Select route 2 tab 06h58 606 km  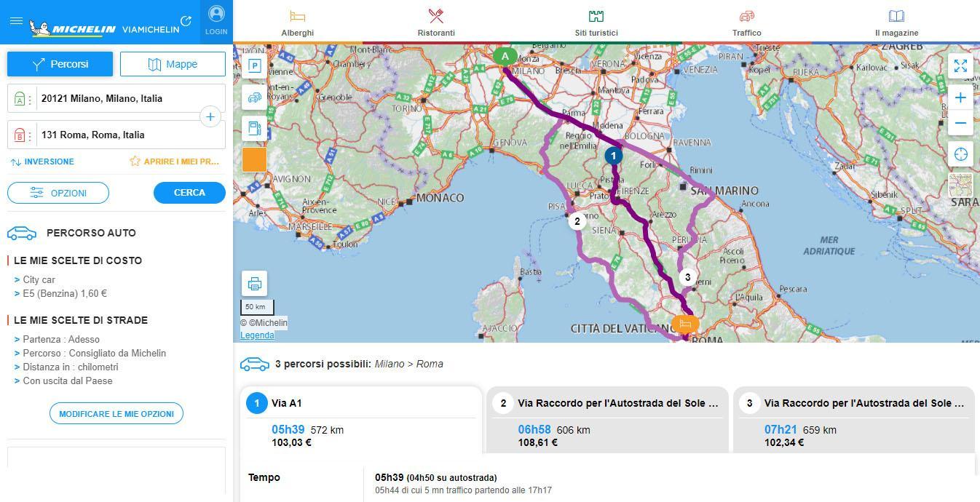point(607,421)
